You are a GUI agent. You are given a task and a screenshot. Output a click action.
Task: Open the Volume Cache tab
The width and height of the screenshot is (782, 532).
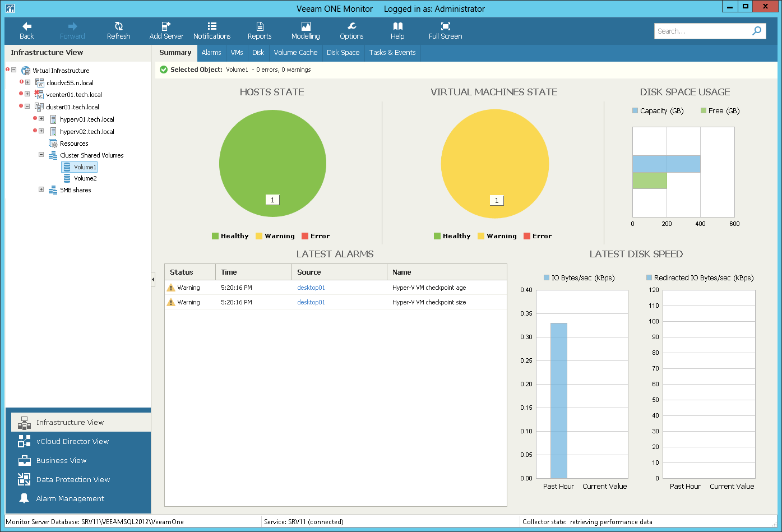(295, 53)
